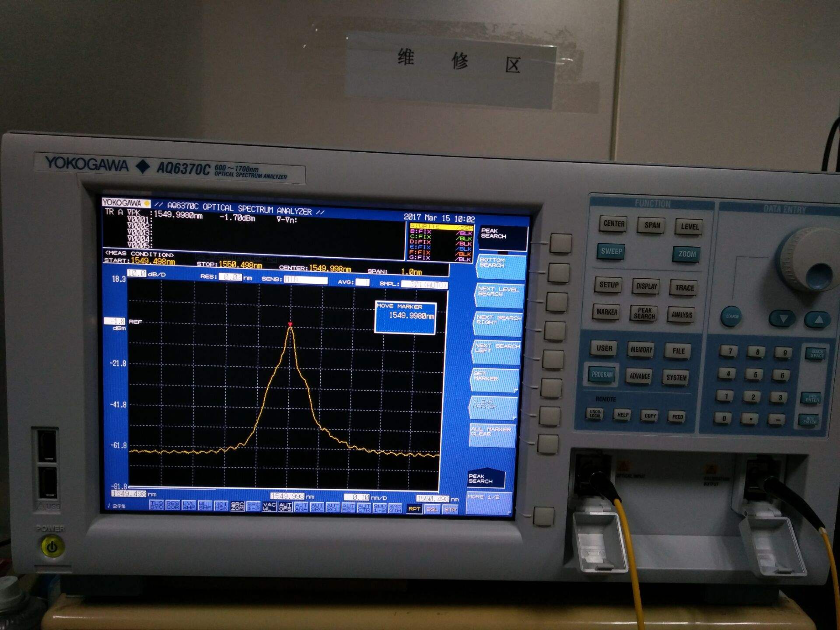Push the up arrow step key
This screenshot has width=840, height=630.
click(x=818, y=320)
